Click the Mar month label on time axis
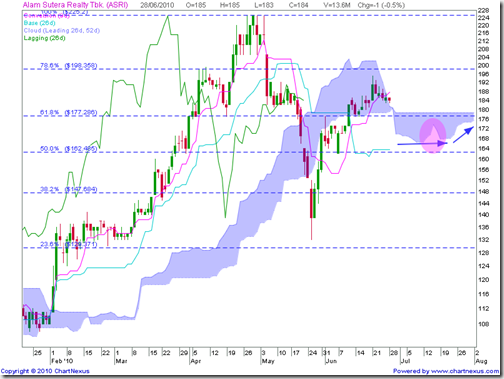 (x=121, y=361)
